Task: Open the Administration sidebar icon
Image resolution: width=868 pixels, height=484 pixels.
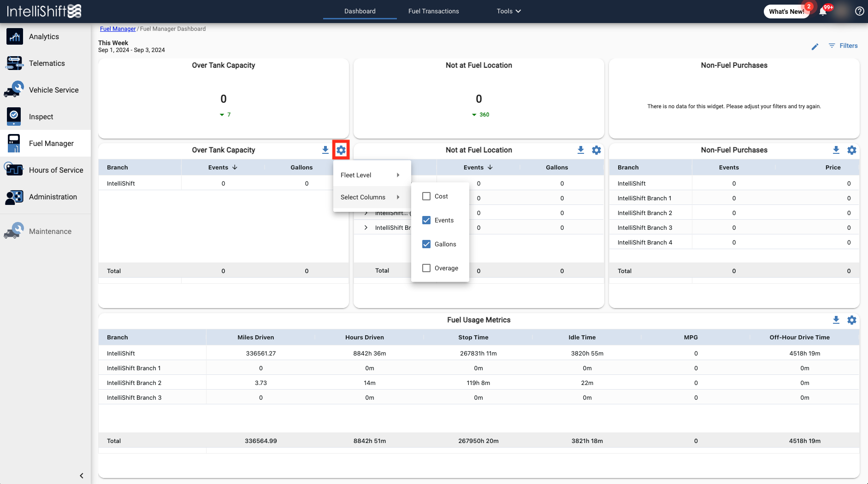Action: (x=14, y=197)
